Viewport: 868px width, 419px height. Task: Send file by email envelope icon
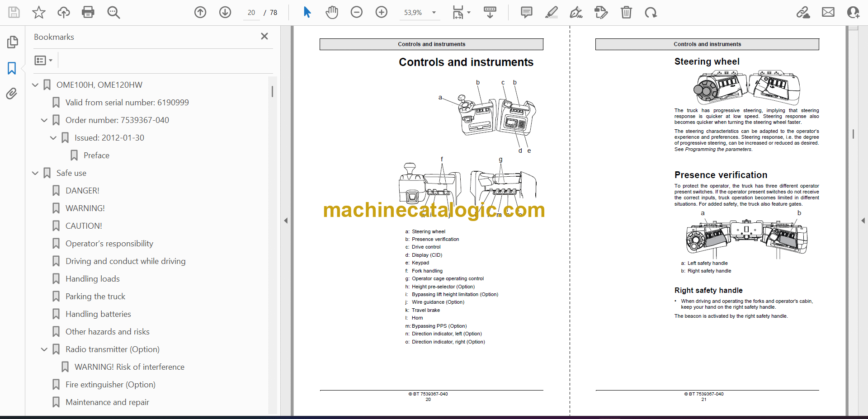point(828,12)
